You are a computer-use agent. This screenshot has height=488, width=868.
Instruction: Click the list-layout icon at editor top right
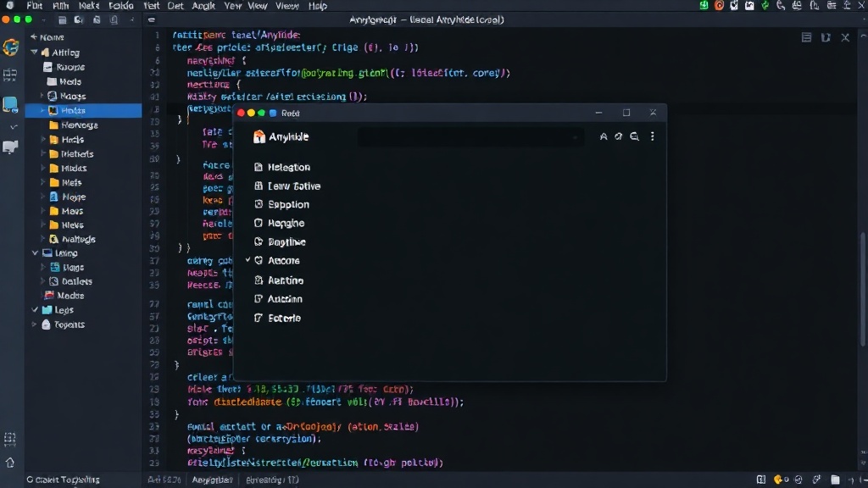click(807, 37)
